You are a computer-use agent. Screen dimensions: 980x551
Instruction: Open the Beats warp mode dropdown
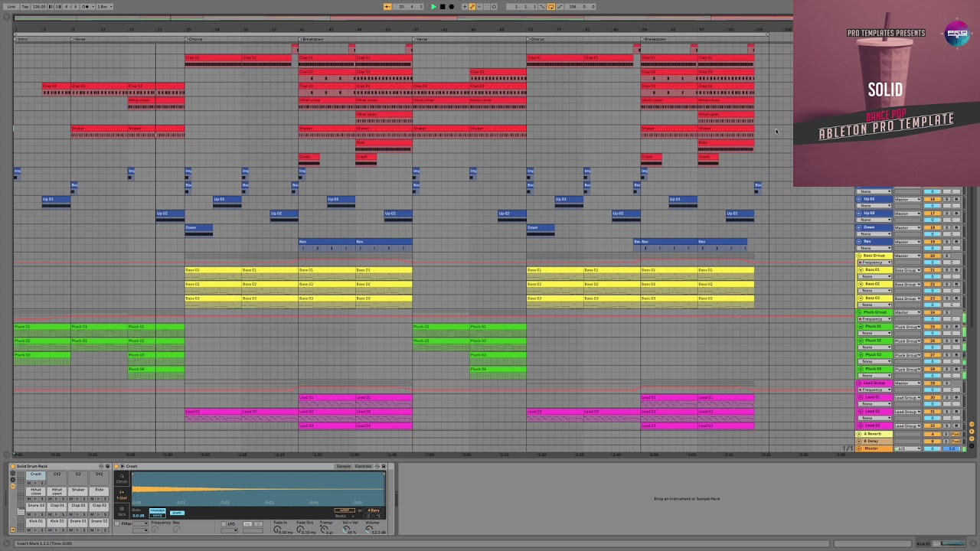(x=345, y=516)
